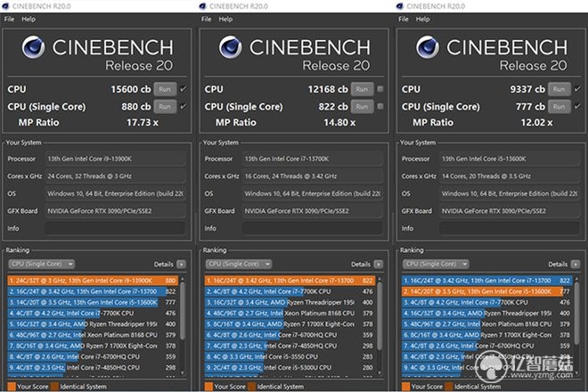Toggle single core checkbox next to 880 cb
This screenshot has width=588, height=392.
tap(183, 106)
